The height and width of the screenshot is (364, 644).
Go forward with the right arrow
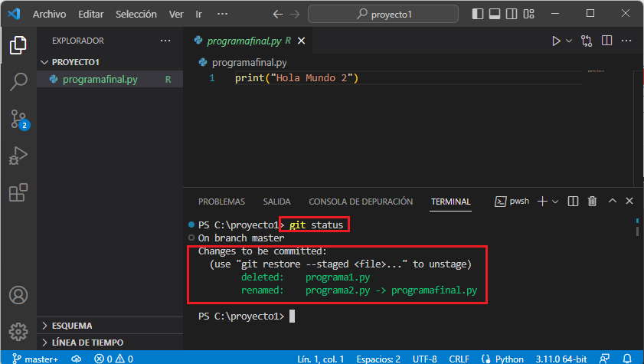click(295, 14)
